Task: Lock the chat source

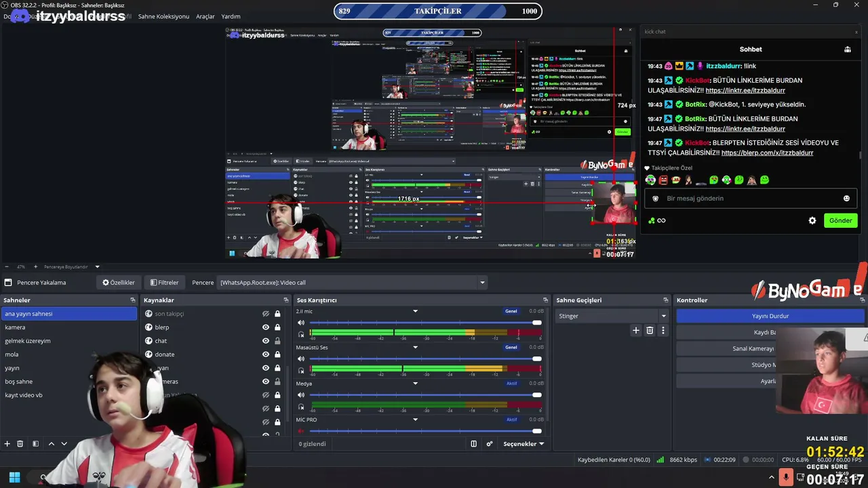Action: coord(277,341)
